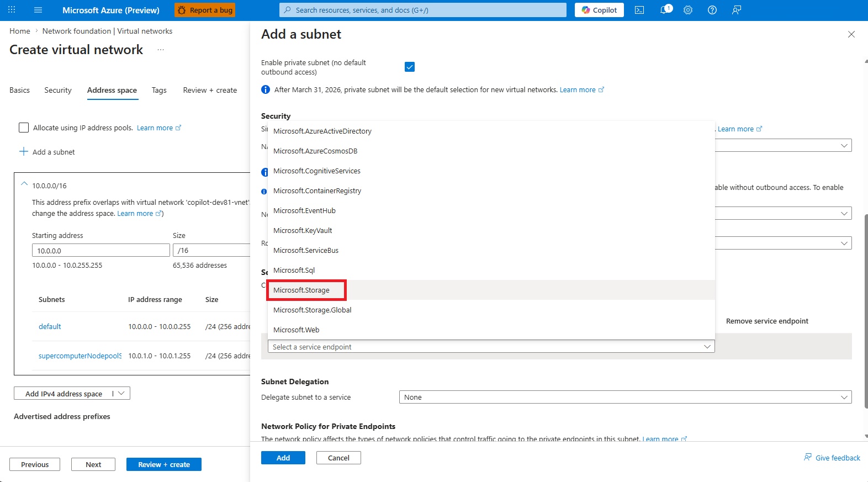
Task: Open the Azure portal apps grid icon
Action: coord(12,10)
